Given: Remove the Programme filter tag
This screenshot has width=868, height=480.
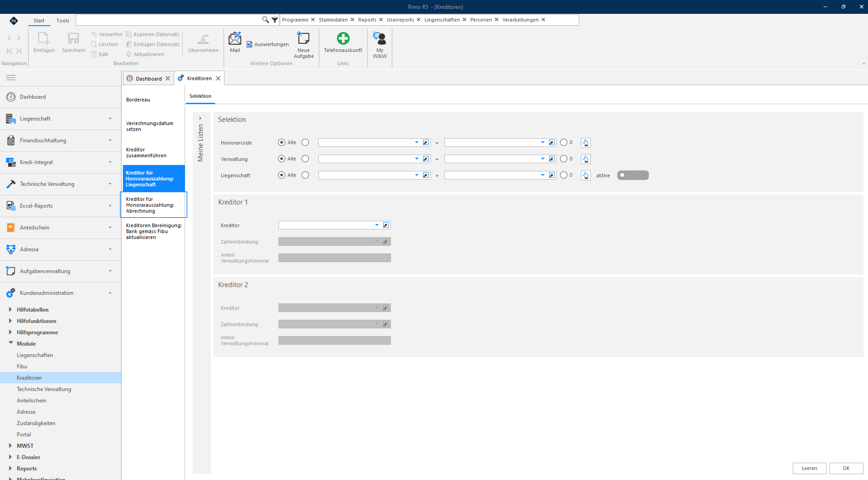Looking at the screenshot, I should point(313,20).
